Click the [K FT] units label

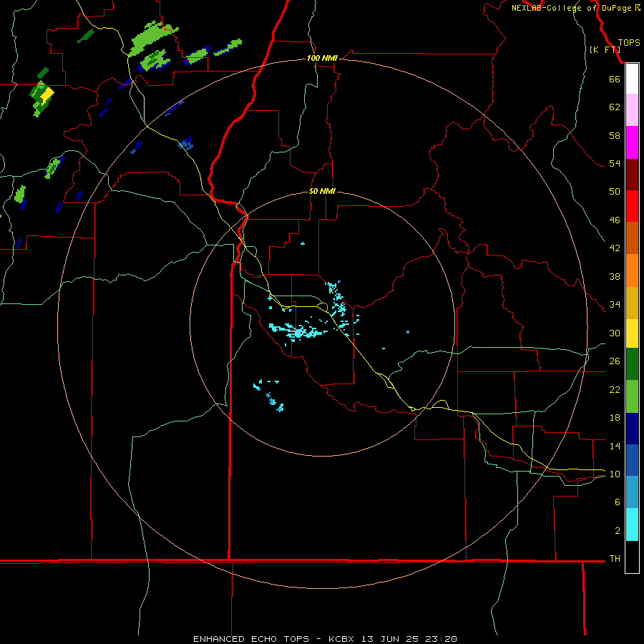click(x=605, y=49)
